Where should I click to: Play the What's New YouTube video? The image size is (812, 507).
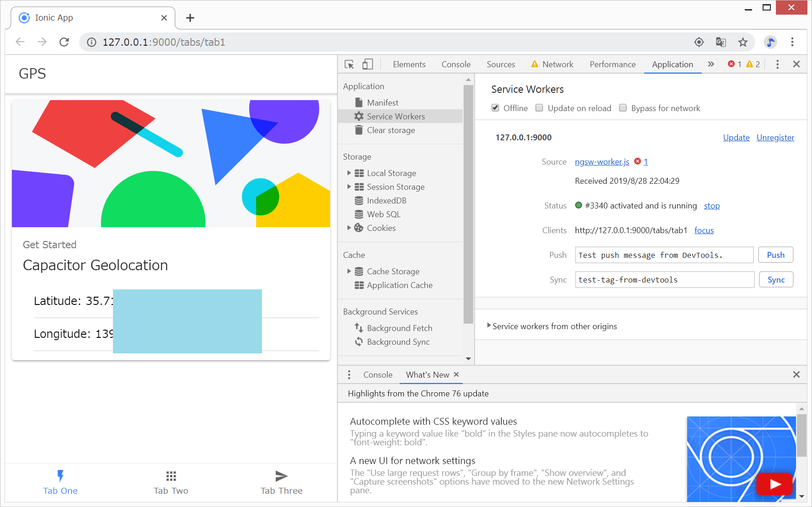click(x=774, y=484)
